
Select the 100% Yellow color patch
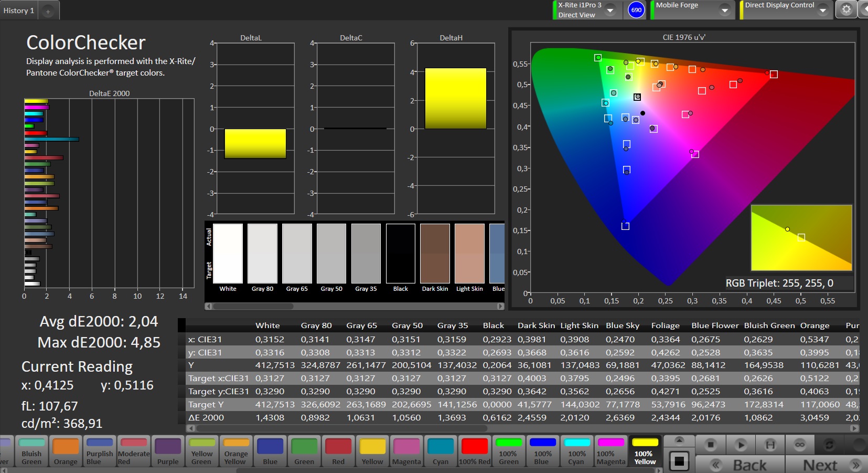coord(645,451)
